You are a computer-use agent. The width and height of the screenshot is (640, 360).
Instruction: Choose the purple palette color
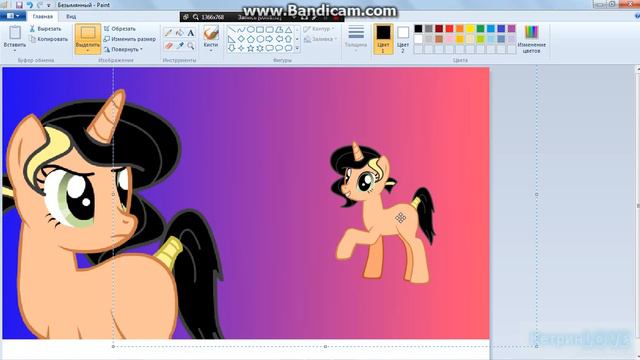[511, 29]
